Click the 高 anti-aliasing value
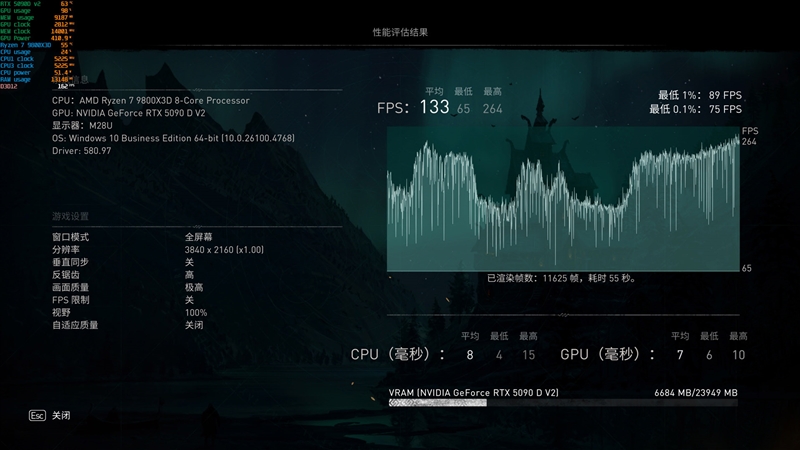 click(189, 275)
